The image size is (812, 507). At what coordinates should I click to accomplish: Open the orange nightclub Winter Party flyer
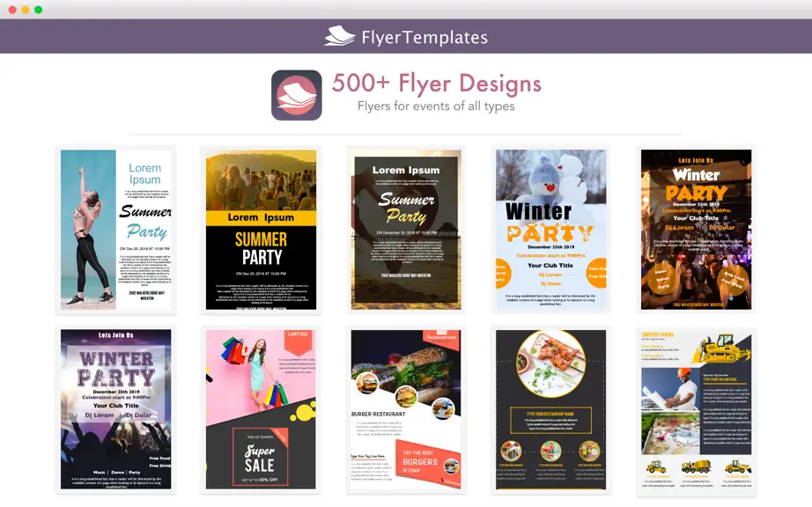point(696,230)
